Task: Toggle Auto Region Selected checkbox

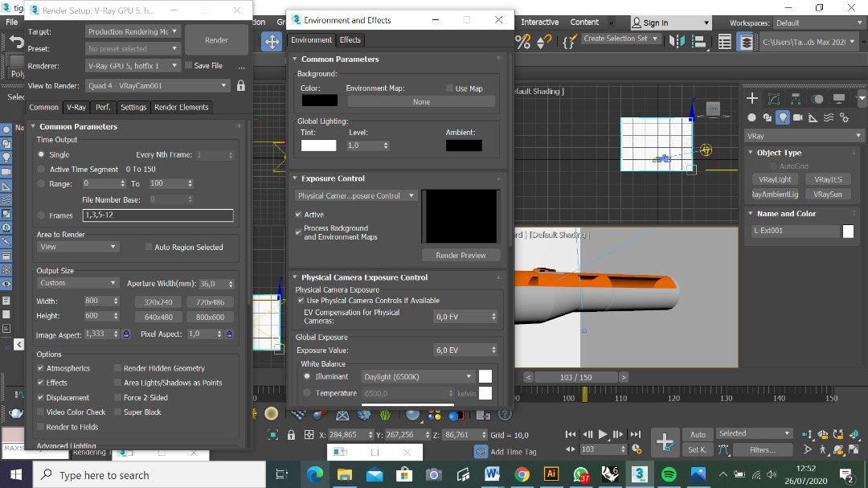Action: 149,247
